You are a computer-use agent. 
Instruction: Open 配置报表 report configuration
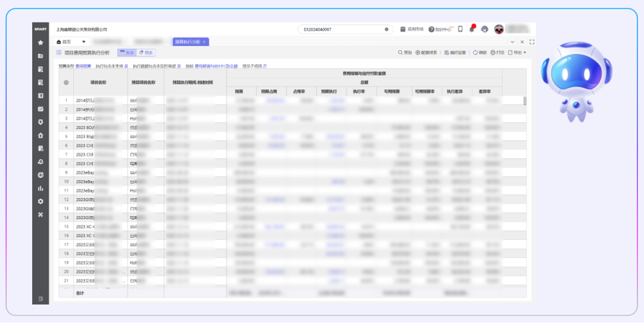pos(426,53)
